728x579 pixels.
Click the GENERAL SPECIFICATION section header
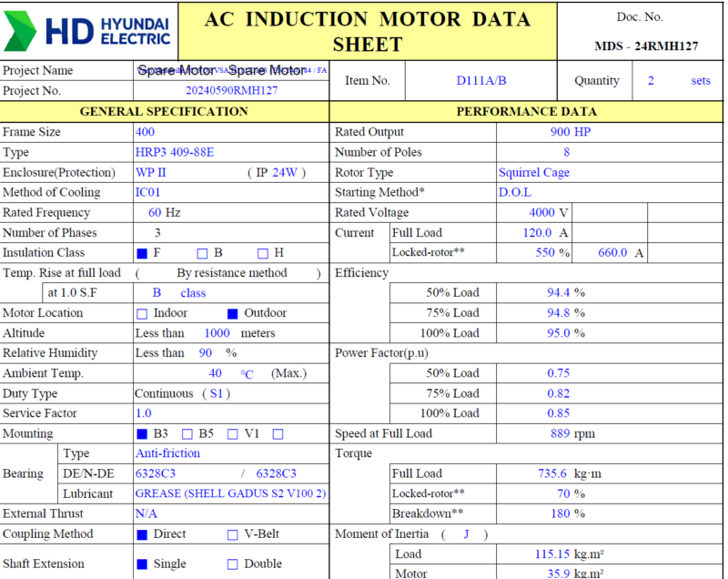(164, 111)
